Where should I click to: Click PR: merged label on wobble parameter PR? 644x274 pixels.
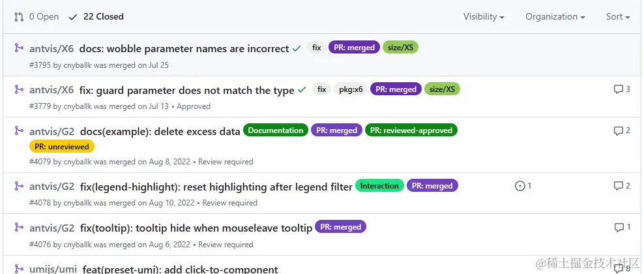point(354,47)
